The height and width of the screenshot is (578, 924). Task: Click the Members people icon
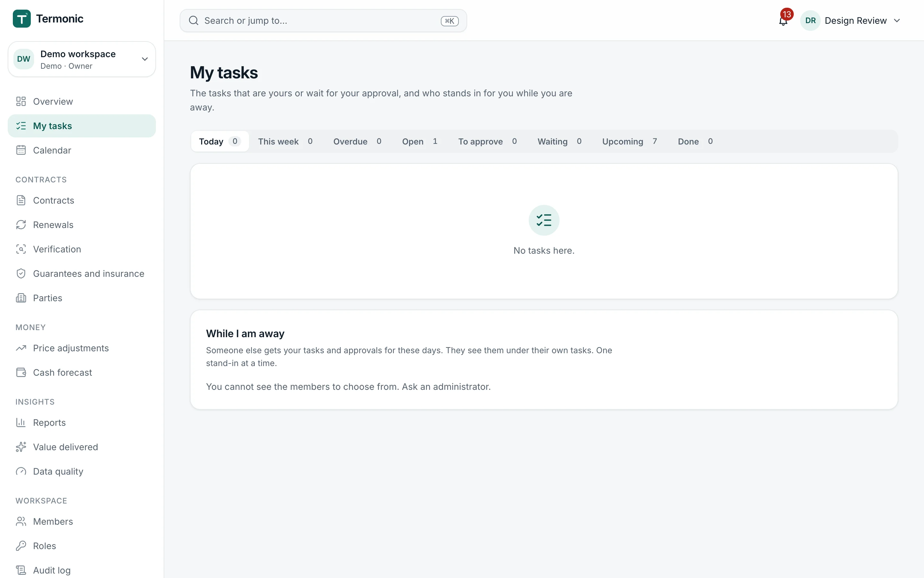[21, 522]
